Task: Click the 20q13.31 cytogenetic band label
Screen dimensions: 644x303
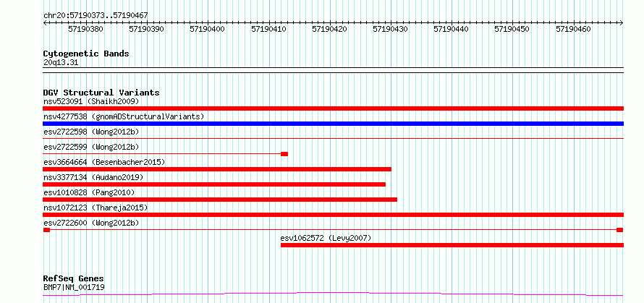Action: (60, 63)
